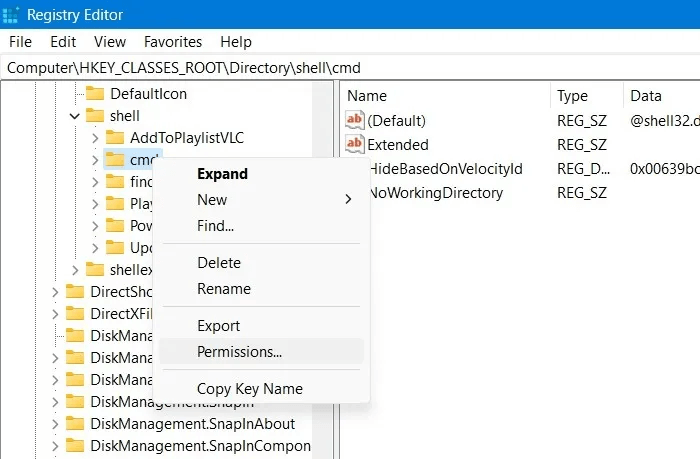Viewport: 700px width, 459px height.
Task: Click the AddToPlaylistVLC folder icon
Action: click(x=115, y=138)
